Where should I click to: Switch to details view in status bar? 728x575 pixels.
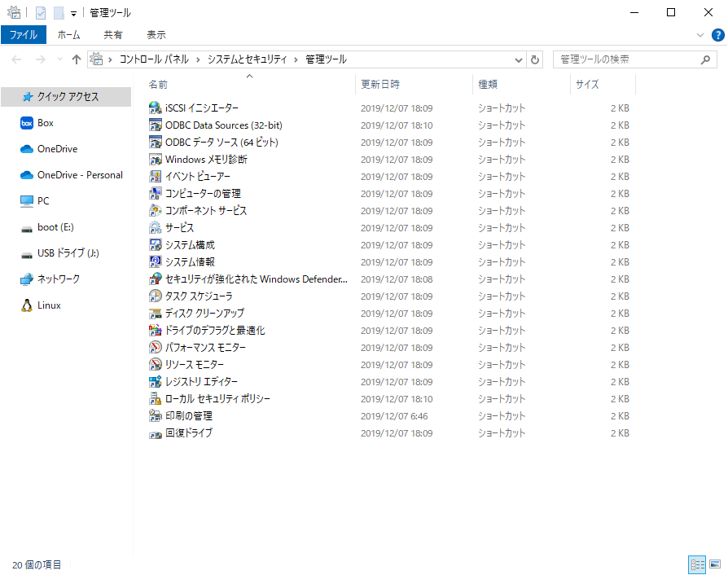697,564
